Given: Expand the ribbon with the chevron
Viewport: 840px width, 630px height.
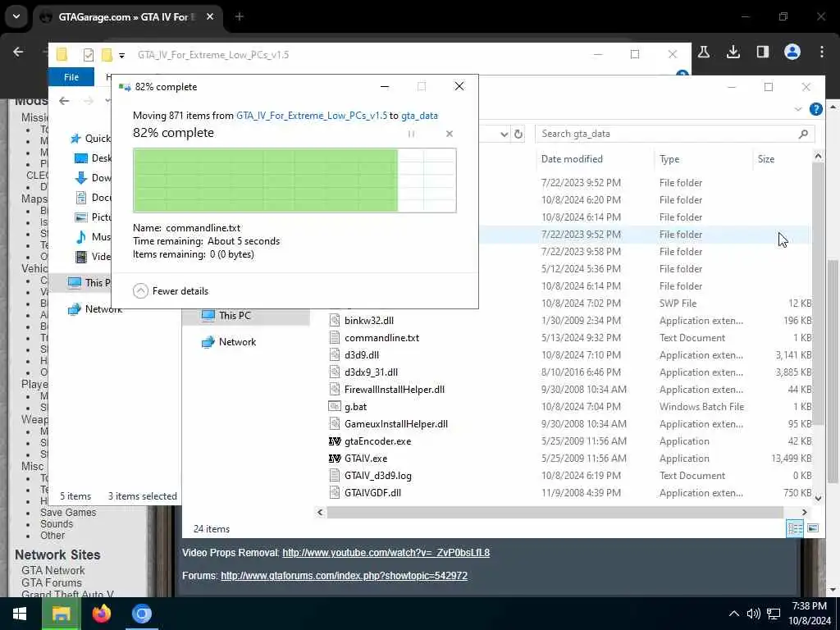Looking at the screenshot, I should click(797, 109).
